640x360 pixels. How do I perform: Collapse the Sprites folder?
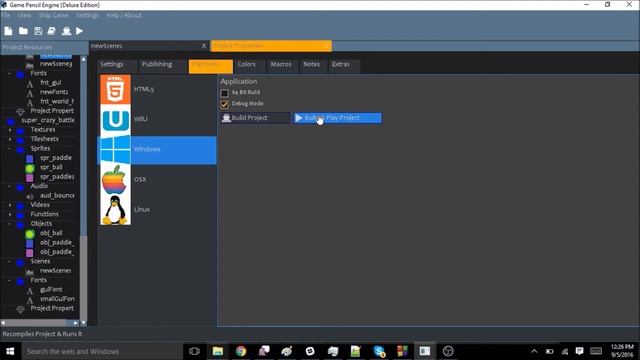click(x=10, y=149)
